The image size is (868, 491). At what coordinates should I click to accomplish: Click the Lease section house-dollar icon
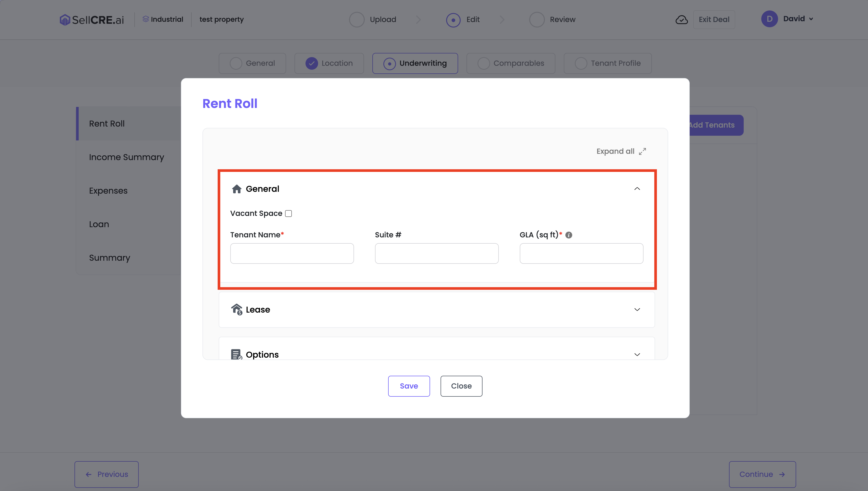coord(237,309)
